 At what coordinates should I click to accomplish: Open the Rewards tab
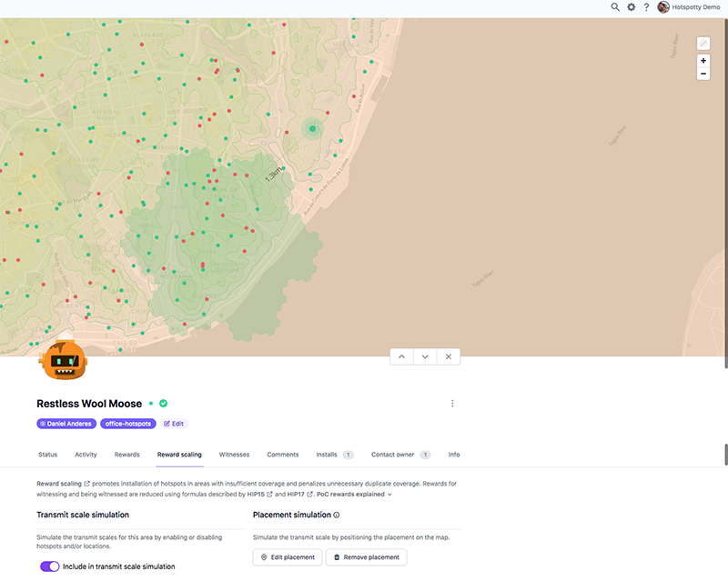tap(126, 455)
